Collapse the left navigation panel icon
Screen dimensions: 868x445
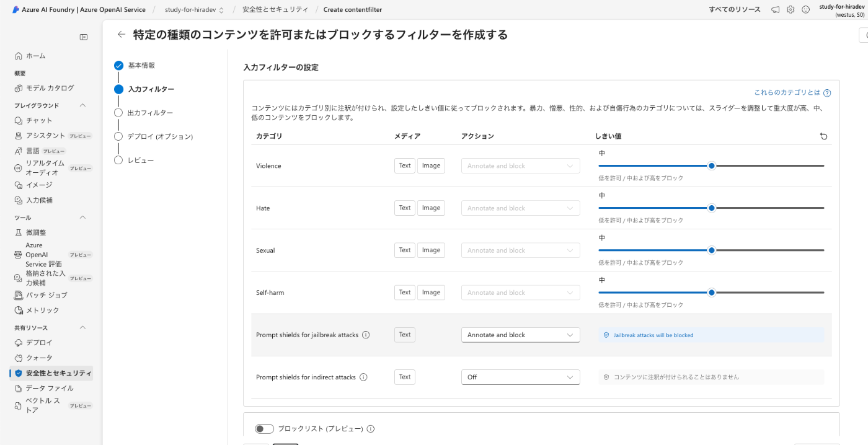pyautogui.click(x=84, y=37)
